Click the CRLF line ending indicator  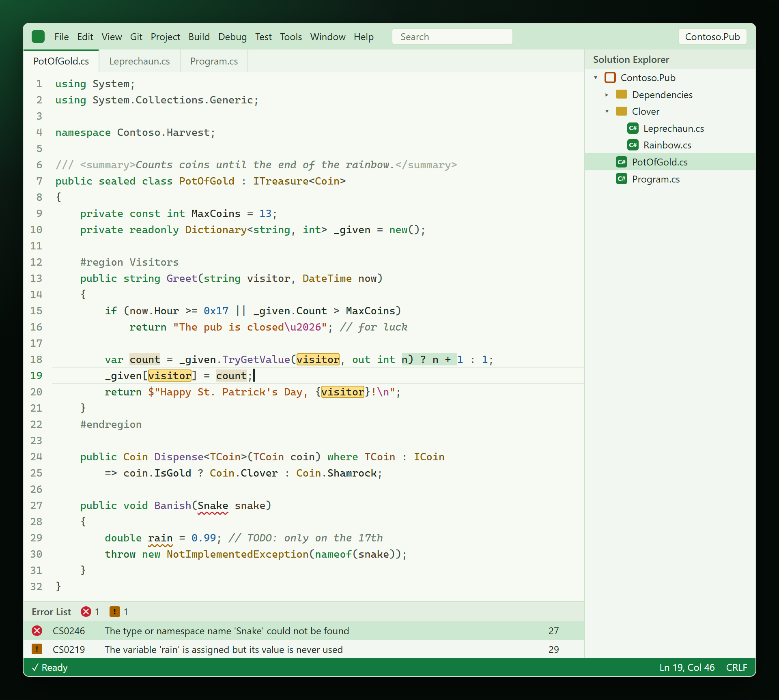736,667
